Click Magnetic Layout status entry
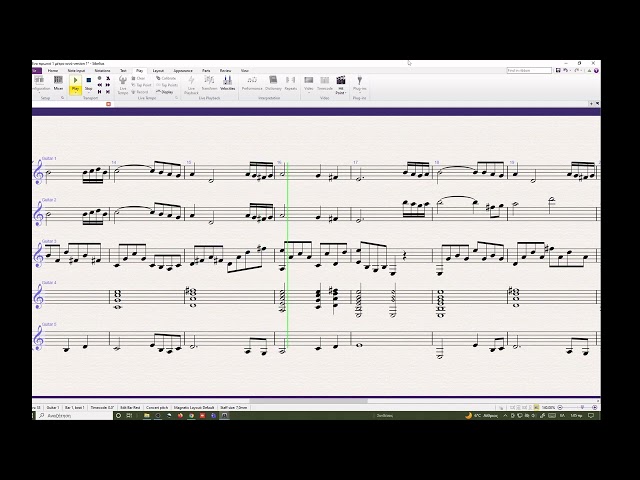Image resolution: width=640 pixels, height=480 pixels. point(194,407)
